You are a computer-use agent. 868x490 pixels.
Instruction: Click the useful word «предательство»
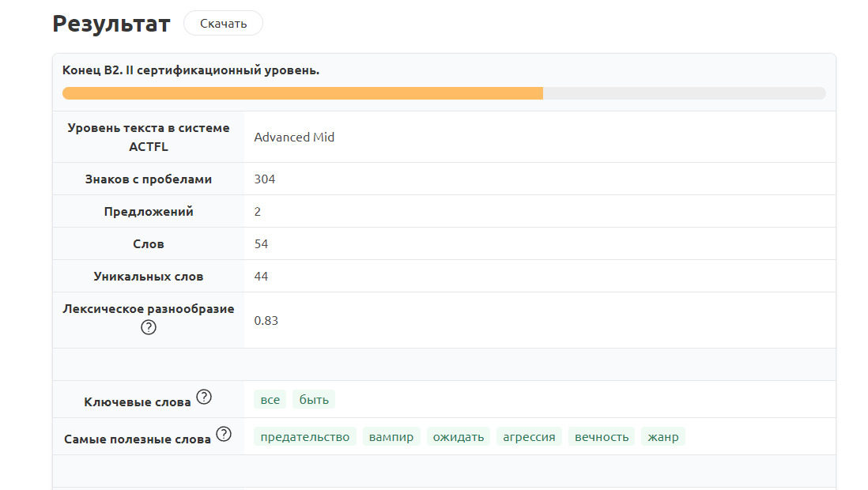305,437
